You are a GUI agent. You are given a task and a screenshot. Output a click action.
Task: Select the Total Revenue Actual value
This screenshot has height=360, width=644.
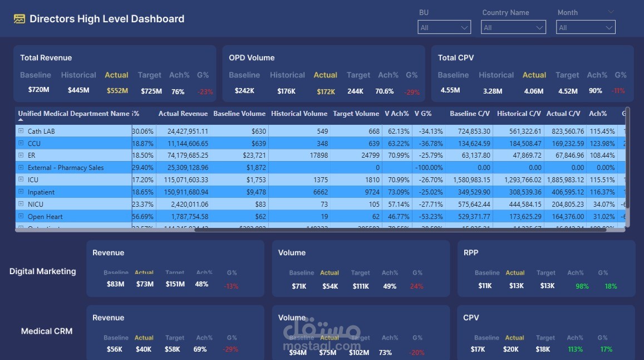pos(116,90)
